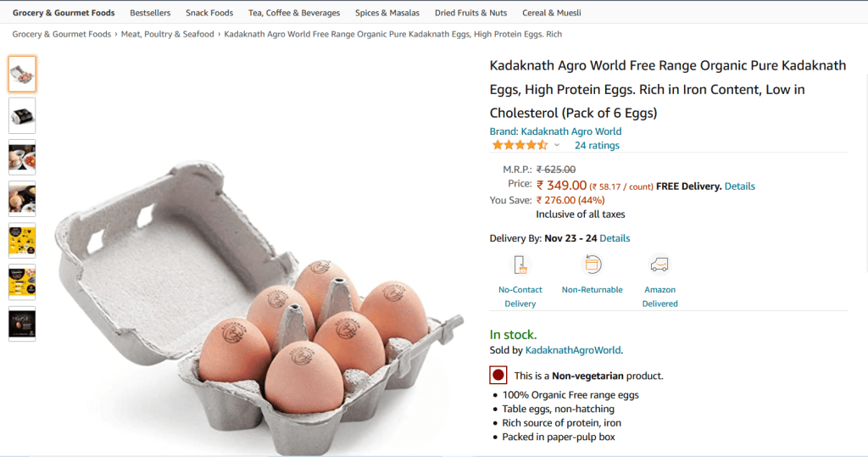
Task: Go to Dried Fruits & Nuts category
Action: [x=470, y=13]
